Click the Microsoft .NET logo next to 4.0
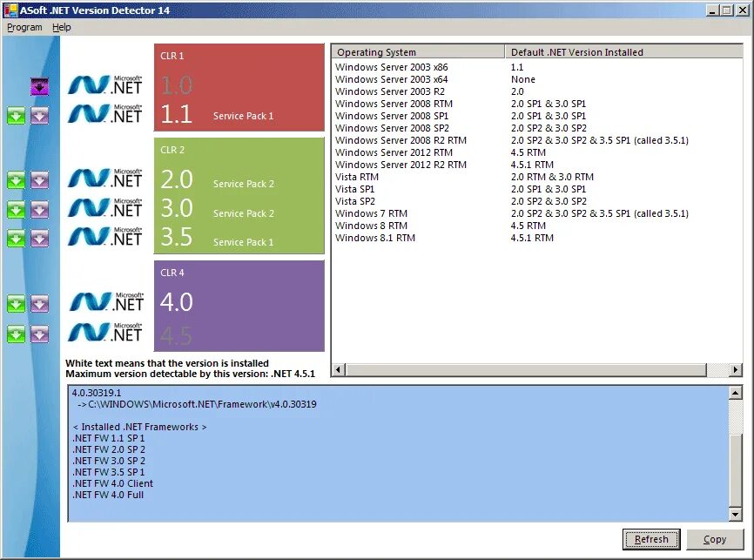Viewport: 754px width, 560px height. pos(105,301)
